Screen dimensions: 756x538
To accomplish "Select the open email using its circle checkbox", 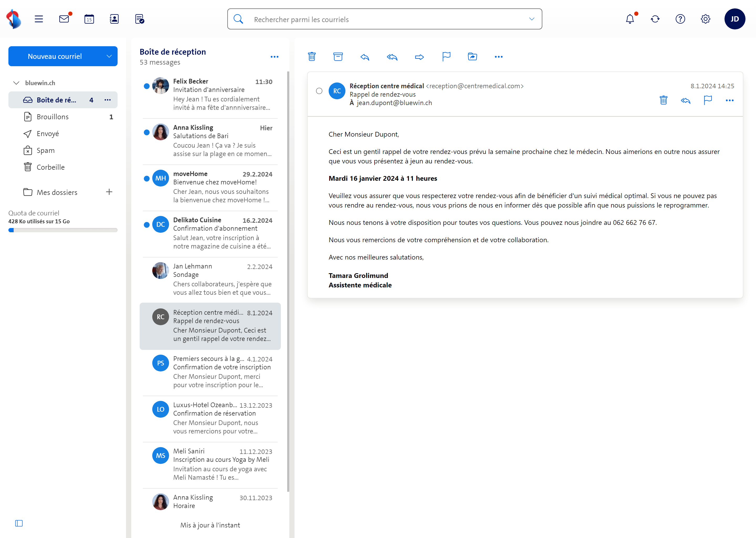I will (319, 91).
